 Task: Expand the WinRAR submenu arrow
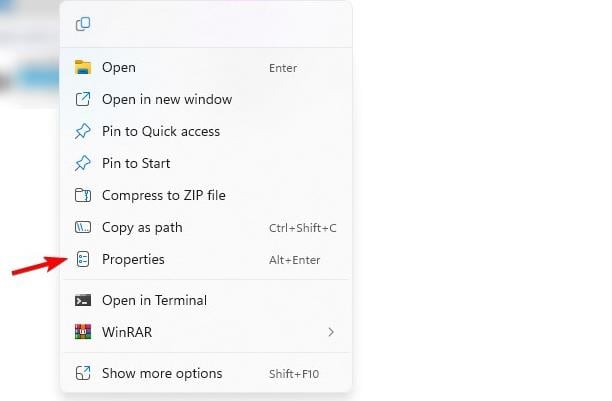[x=331, y=332]
